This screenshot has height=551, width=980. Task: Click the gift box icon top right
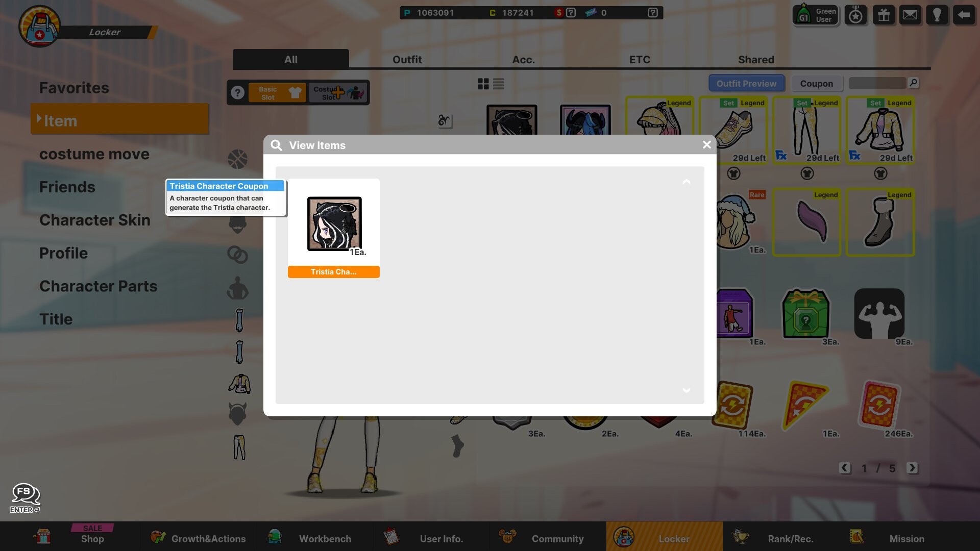tap(884, 15)
